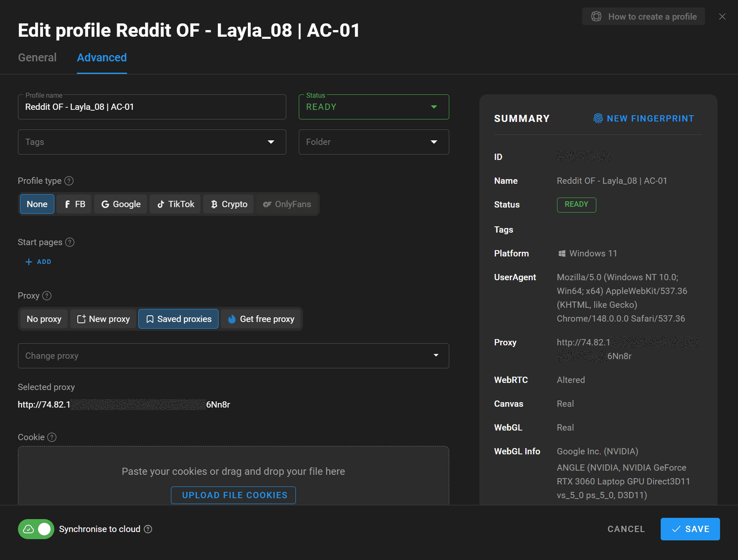Choose the No proxy option
The width and height of the screenshot is (738, 560).
coord(44,319)
